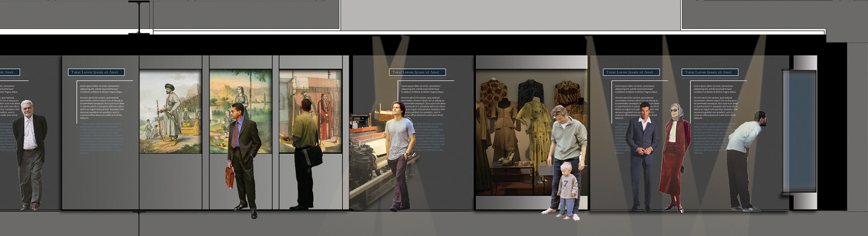Click the white-haired man in dark blazer

coord(30,155)
